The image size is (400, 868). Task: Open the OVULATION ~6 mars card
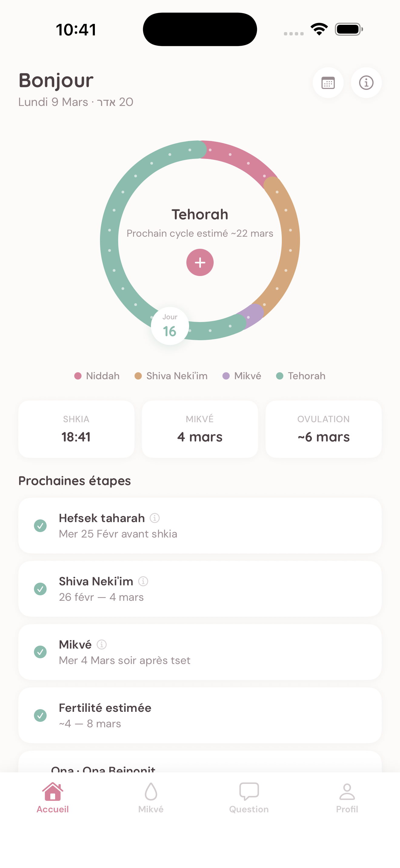click(323, 429)
